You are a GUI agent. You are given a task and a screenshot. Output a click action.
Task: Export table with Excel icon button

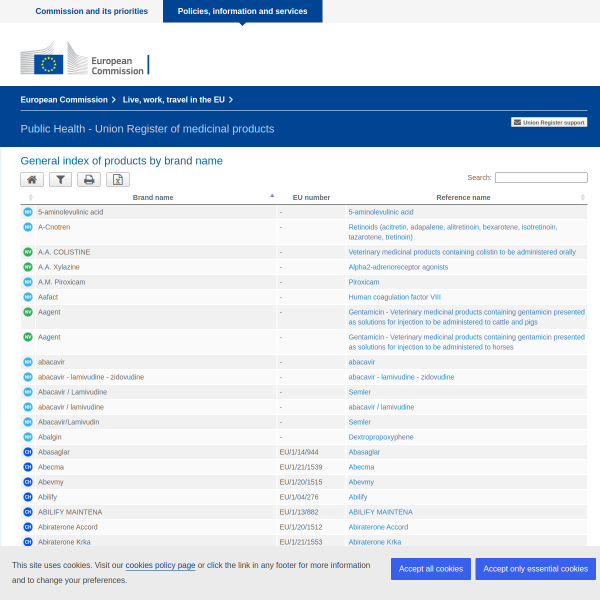pos(118,179)
